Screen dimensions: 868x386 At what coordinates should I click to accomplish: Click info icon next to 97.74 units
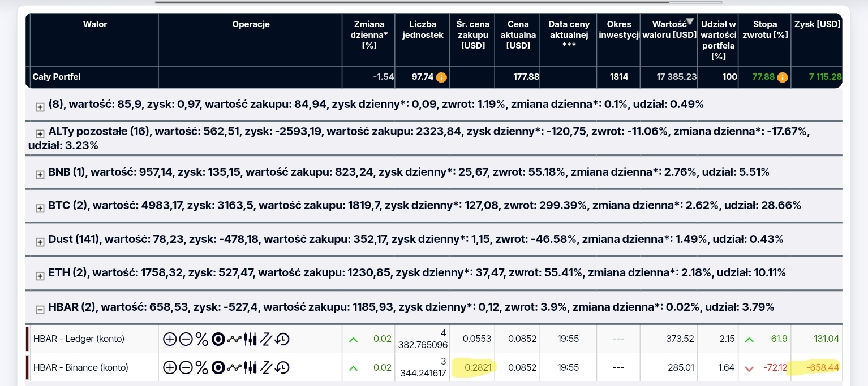click(441, 77)
